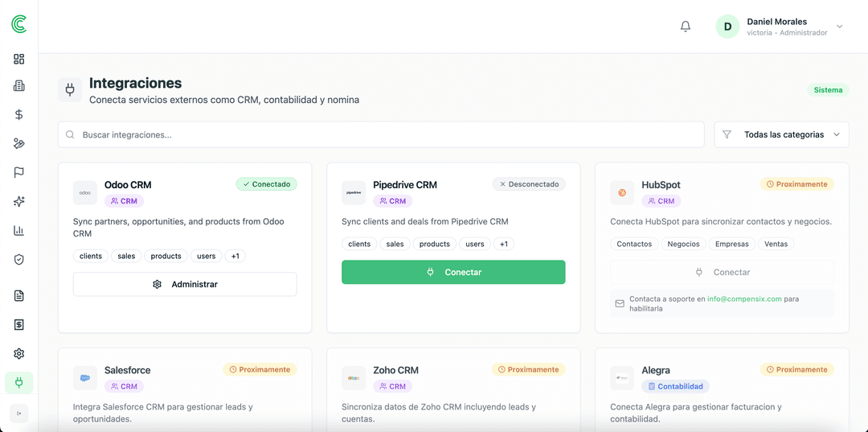Image resolution: width=868 pixels, height=432 pixels.
Task: Open the settings gear in sidebar
Action: coord(19,353)
